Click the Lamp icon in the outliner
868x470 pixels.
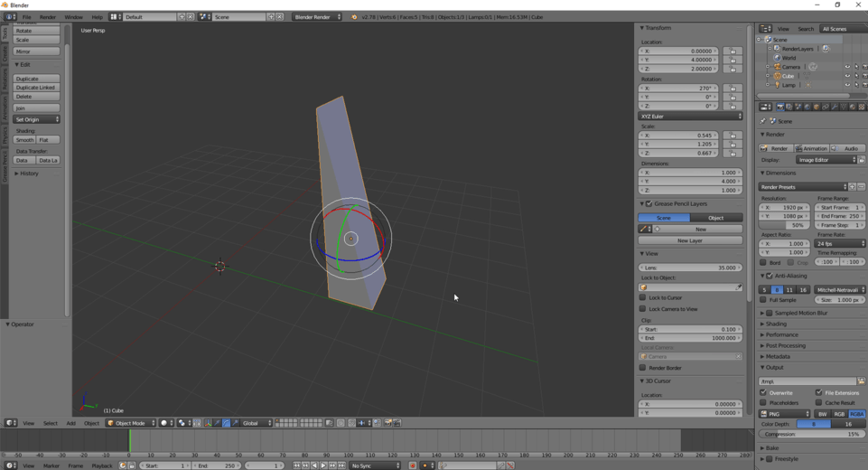coord(777,85)
